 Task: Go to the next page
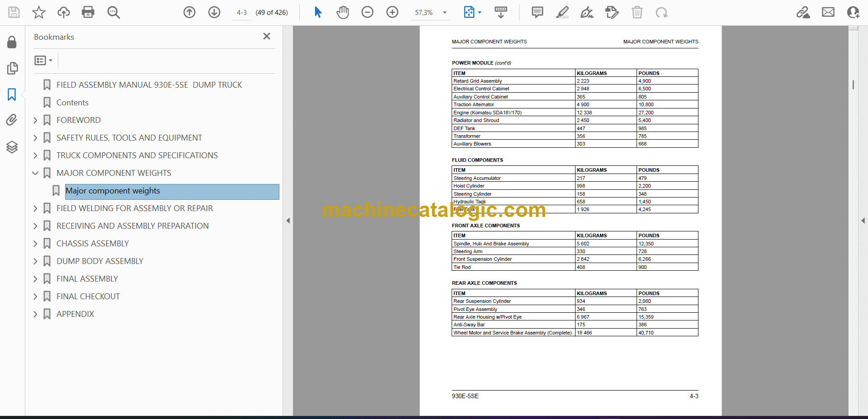pos(214,12)
